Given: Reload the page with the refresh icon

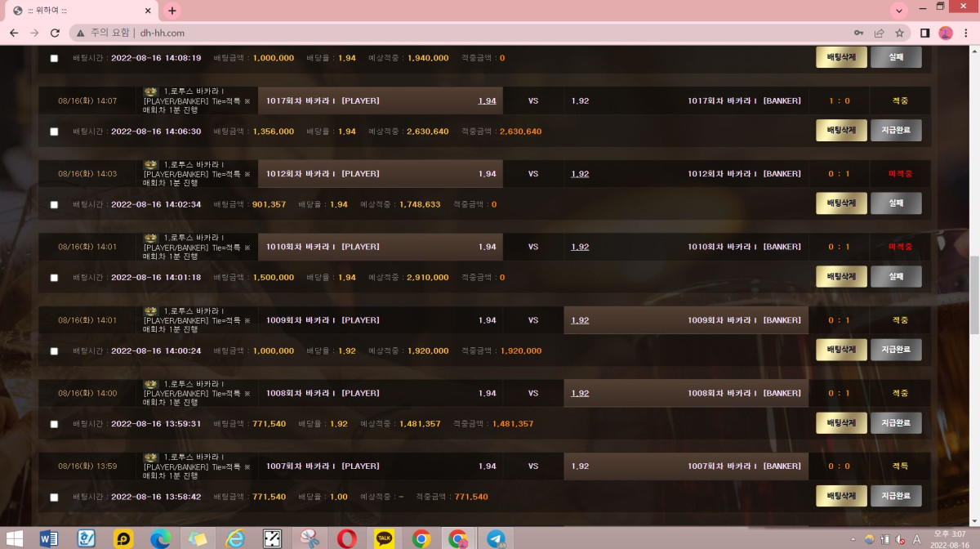Looking at the screenshot, I should pos(55,33).
